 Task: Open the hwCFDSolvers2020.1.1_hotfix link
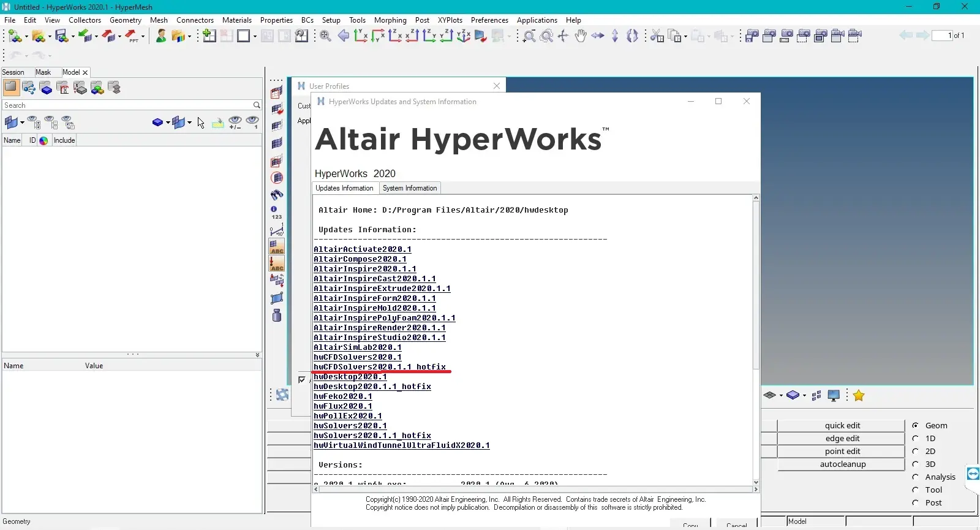pyautogui.click(x=380, y=367)
